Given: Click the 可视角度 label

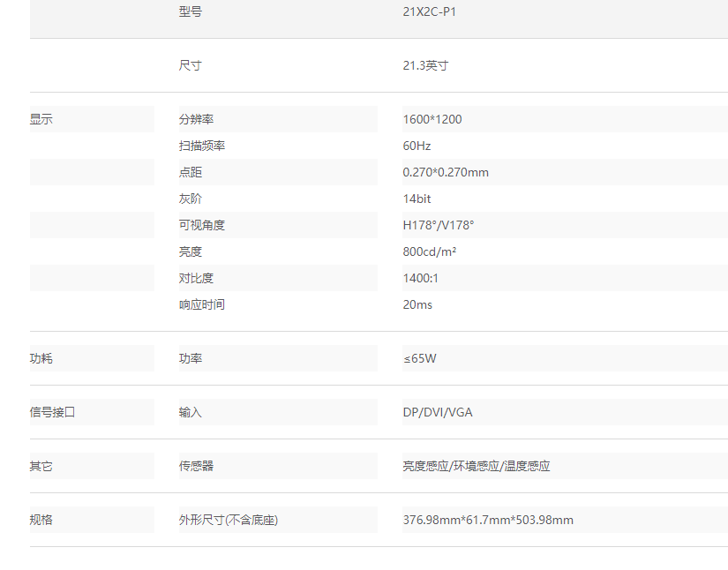Looking at the screenshot, I should [202, 225].
